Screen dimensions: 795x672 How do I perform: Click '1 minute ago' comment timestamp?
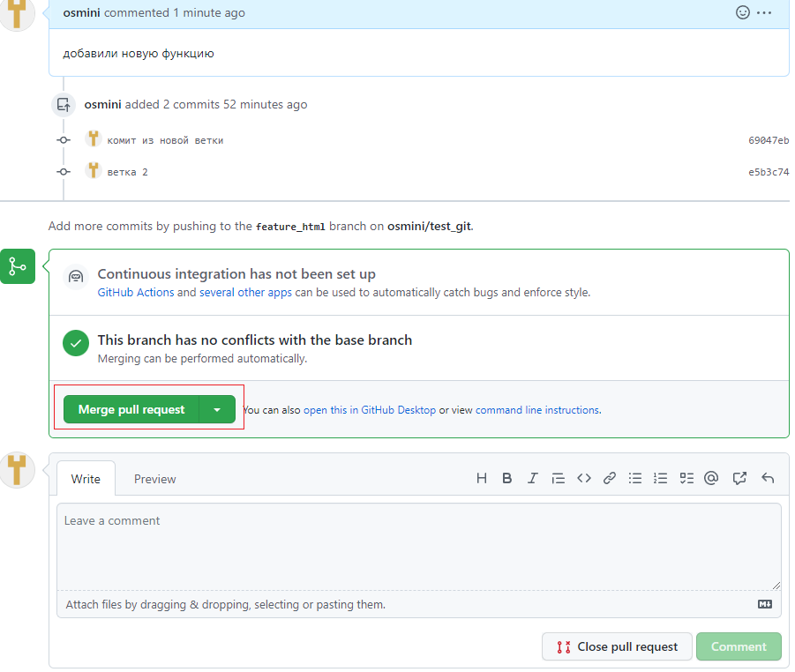point(209,12)
